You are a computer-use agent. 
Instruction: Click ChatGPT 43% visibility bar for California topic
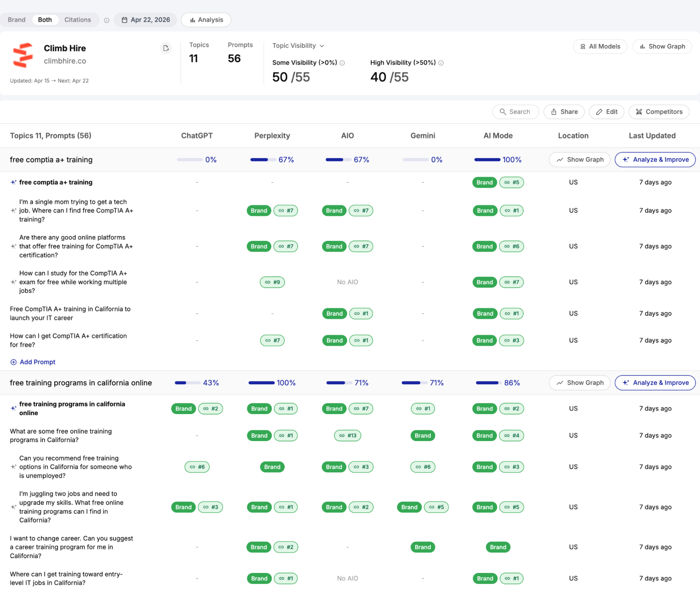[188, 383]
